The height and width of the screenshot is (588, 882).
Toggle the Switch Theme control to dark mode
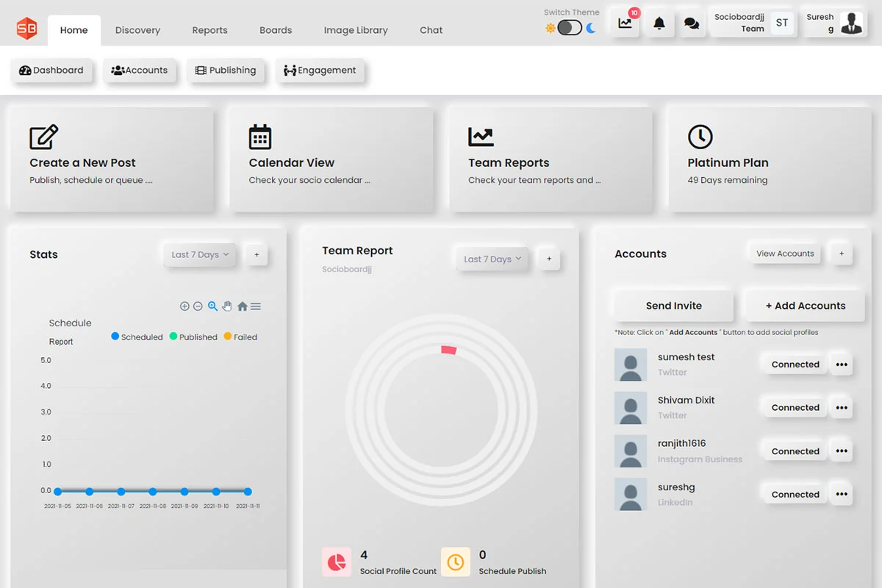[x=570, y=26]
